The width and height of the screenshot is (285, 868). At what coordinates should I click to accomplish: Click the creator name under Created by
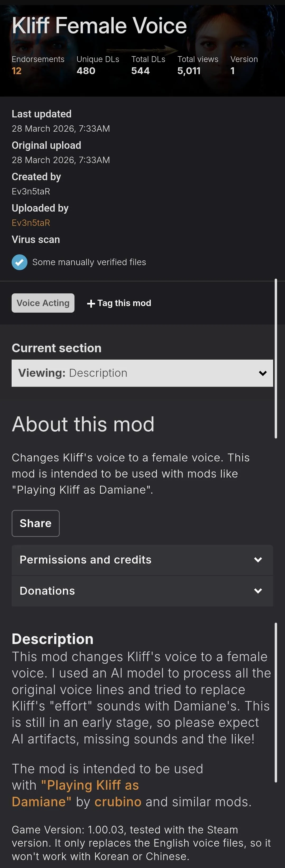pos(31,191)
